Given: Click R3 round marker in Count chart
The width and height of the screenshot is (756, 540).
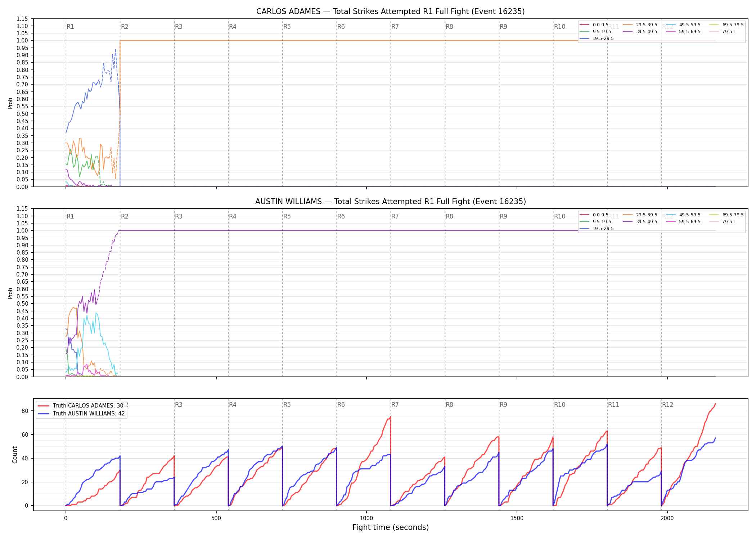Looking at the screenshot, I should [179, 405].
